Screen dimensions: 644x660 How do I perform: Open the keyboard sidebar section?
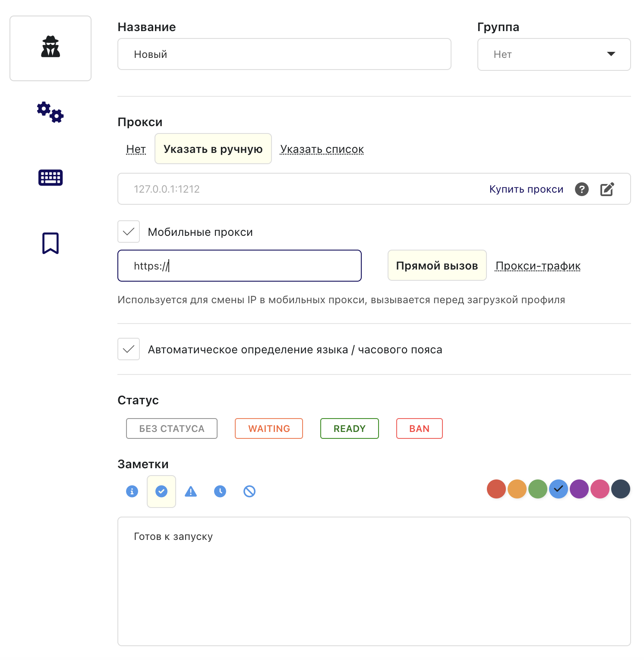tap(51, 178)
